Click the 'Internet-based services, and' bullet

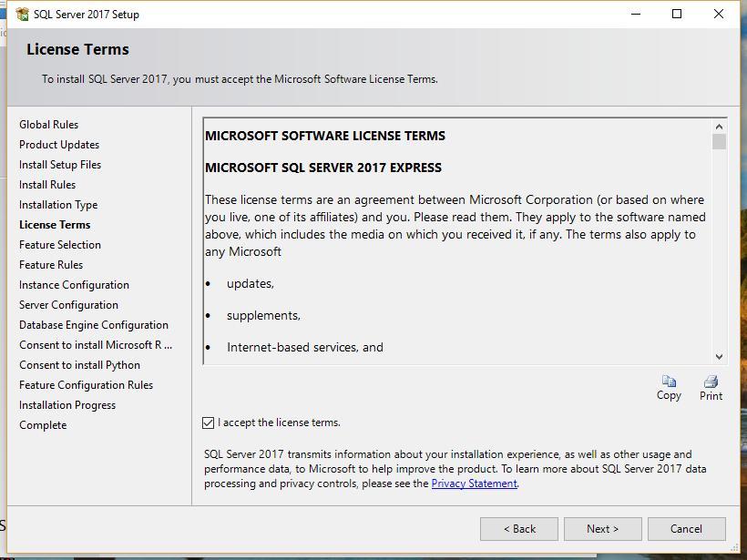tap(305, 347)
